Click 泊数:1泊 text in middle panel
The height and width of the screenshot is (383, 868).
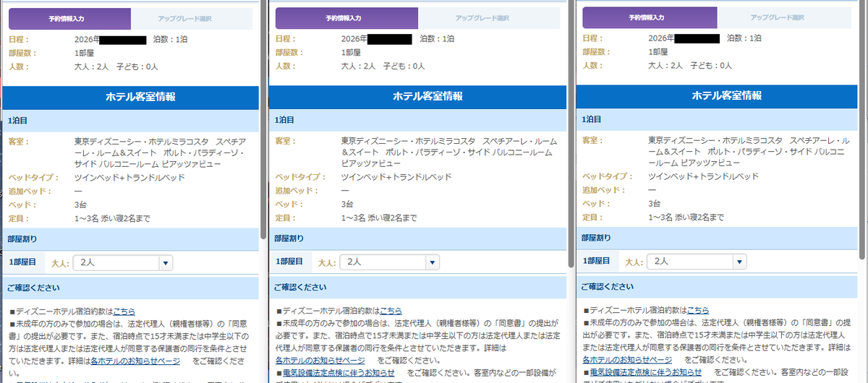(x=436, y=39)
